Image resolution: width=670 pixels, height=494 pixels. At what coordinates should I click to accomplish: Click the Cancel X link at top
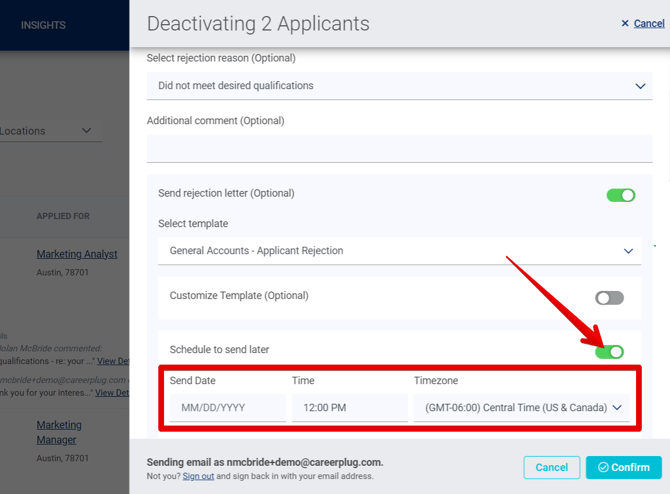click(642, 23)
